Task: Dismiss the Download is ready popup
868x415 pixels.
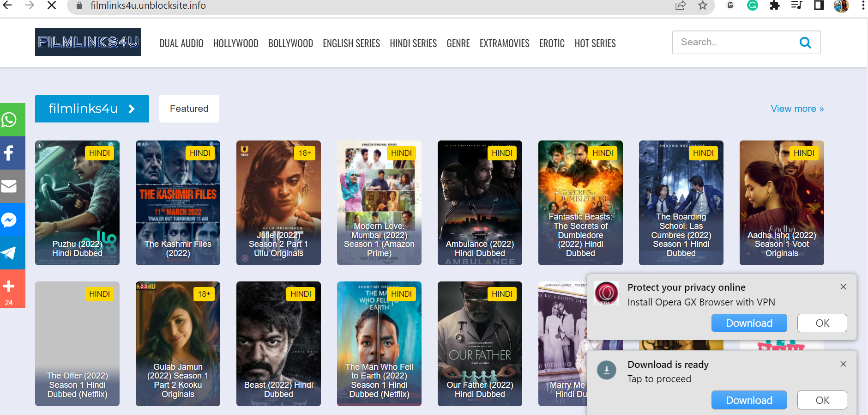Action: coord(843,364)
